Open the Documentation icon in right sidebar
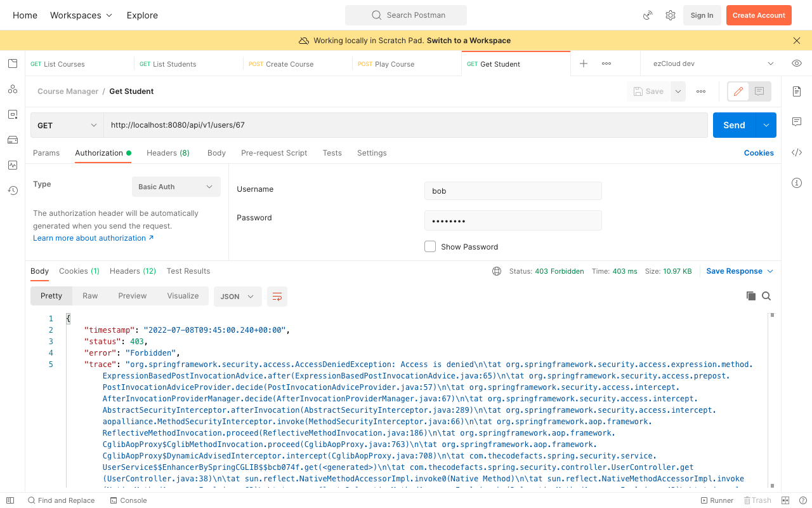Image resolution: width=812 pixels, height=508 pixels. pyautogui.click(x=797, y=91)
